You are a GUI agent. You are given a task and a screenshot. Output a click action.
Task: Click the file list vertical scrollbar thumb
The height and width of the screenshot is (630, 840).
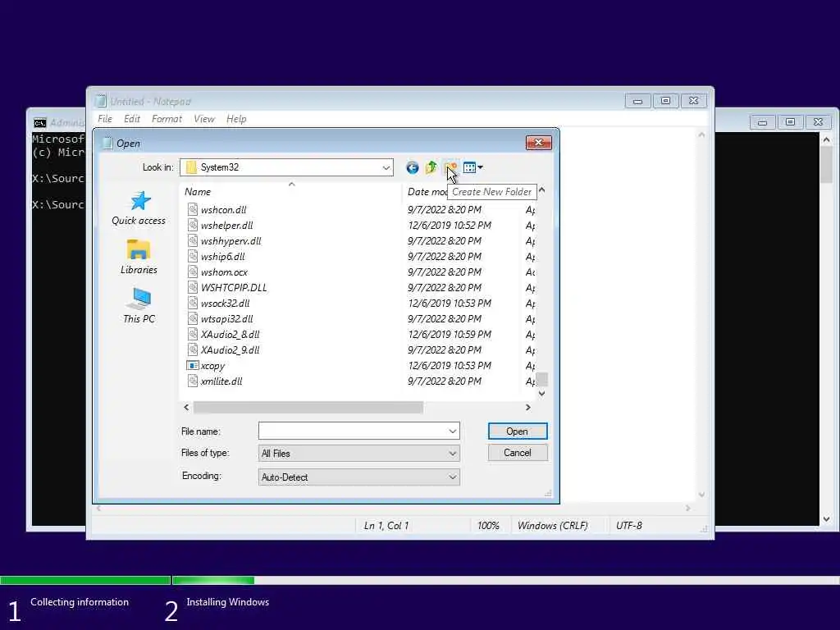(x=542, y=379)
